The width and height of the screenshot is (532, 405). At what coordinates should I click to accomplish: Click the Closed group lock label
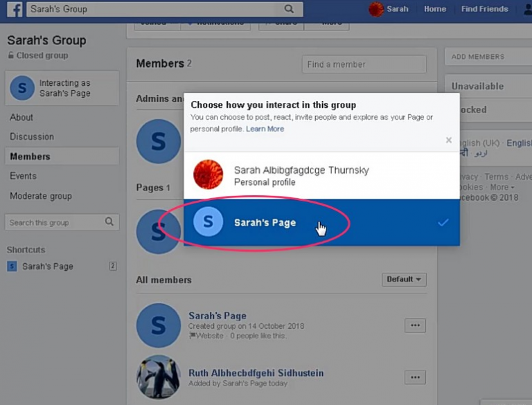(38, 55)
